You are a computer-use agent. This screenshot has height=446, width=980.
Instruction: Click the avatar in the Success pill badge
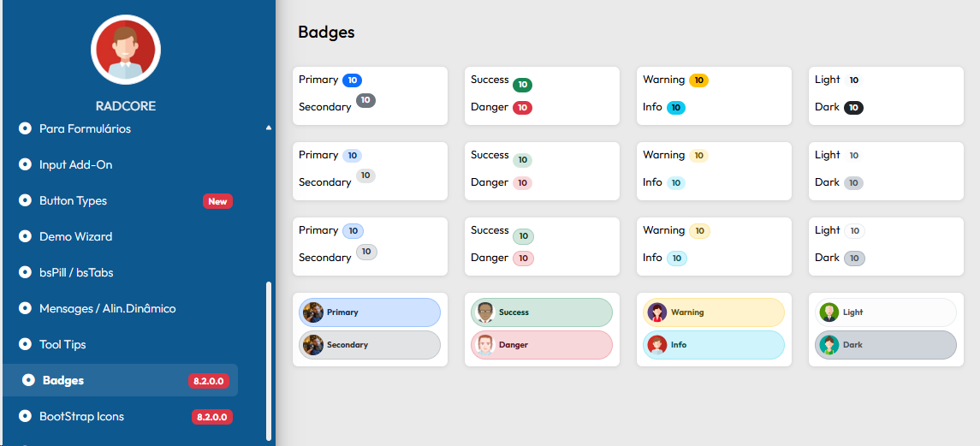pos(485,312)
